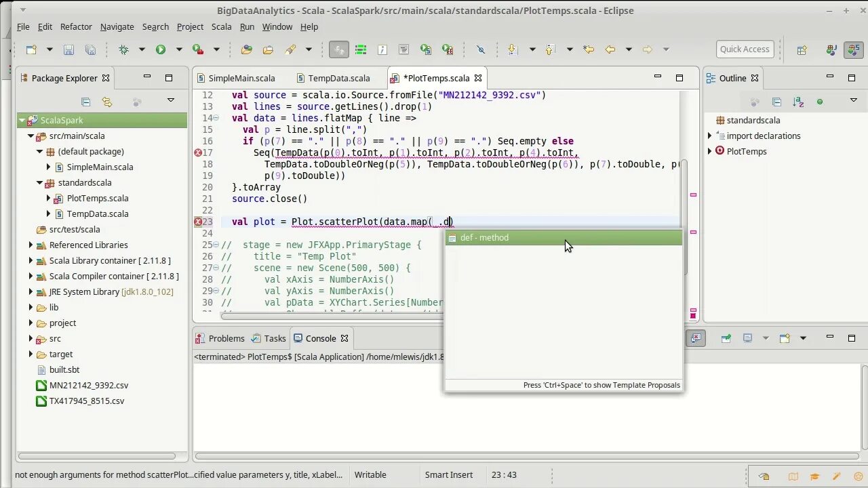Viewport: 868px width, 488px height.
Task: Collapse the standardscala package node
Action: click(39, 183)
